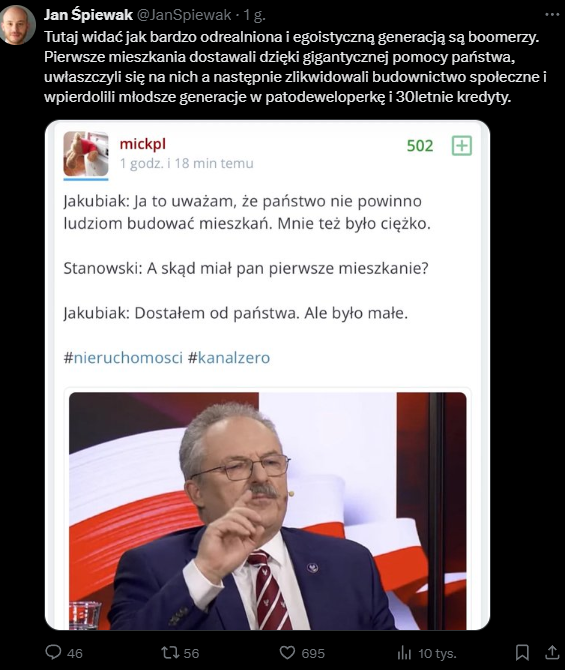Click the Jan Śpiewak display name
Image resolution: width=565 pixels, height=670 pixels.
[x=88, y=15]
